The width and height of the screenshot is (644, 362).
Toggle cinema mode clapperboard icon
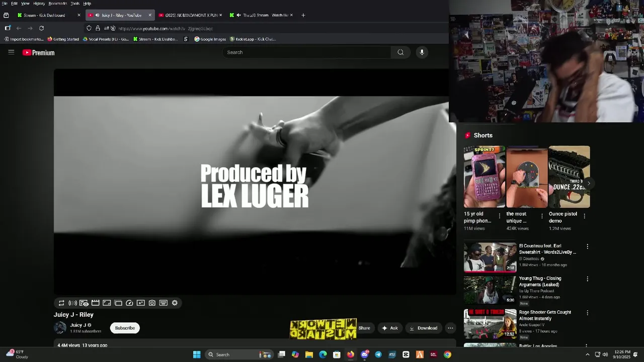[95, 303]
